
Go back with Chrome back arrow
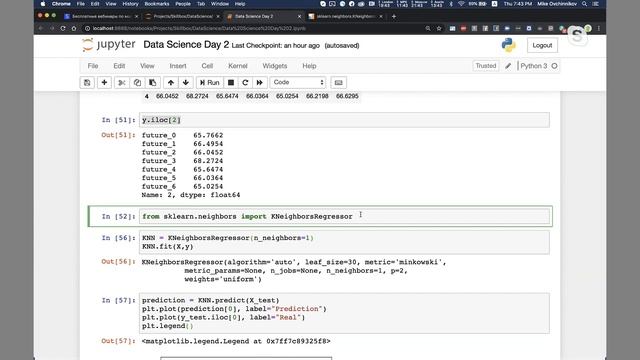point(41,29)
